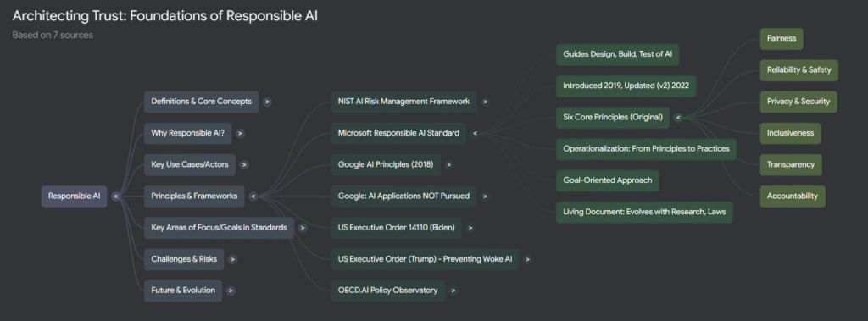Open Google: AI Applications NOT Pursued node
The height and width of the screenshot is (321, 868).
pyautogui.click(x=403, y=196)
